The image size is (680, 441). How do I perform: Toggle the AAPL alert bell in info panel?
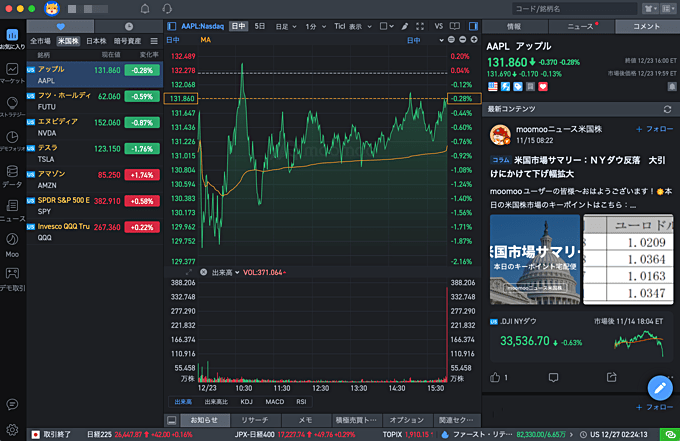671,87
